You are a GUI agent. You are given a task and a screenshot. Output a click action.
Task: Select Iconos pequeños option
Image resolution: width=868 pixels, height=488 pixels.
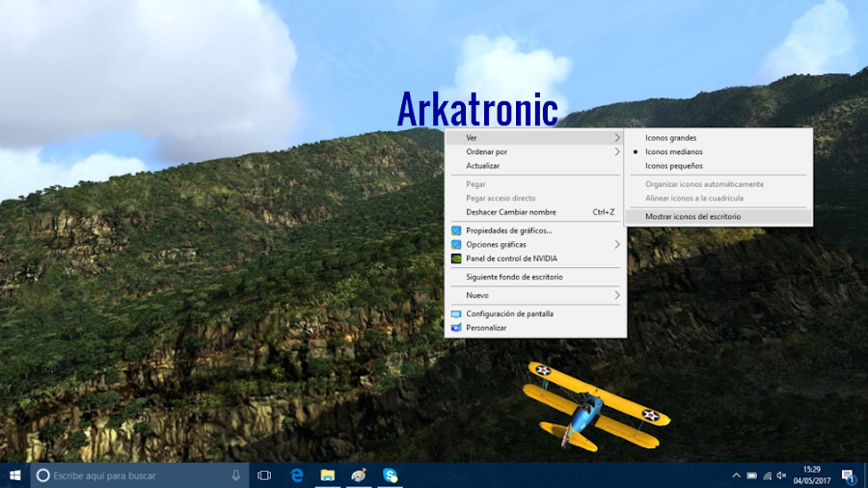point(719,166)
